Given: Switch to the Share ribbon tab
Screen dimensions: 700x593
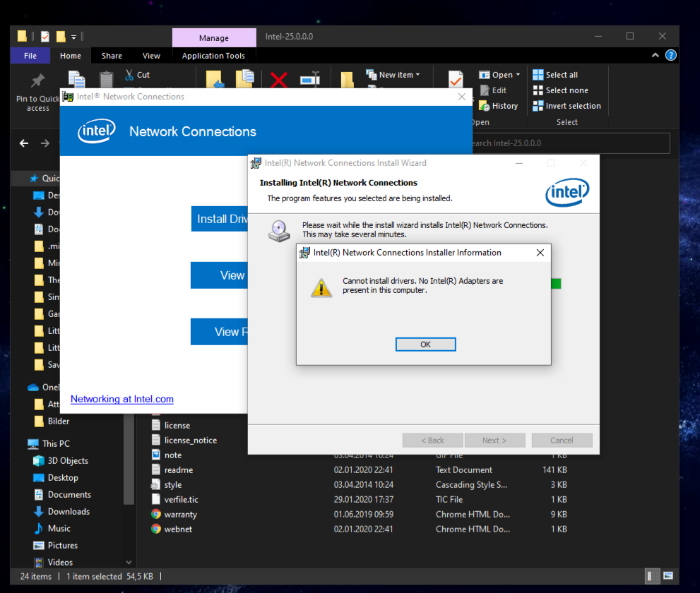Looking at the screenshot, I should tap(112, 56).
